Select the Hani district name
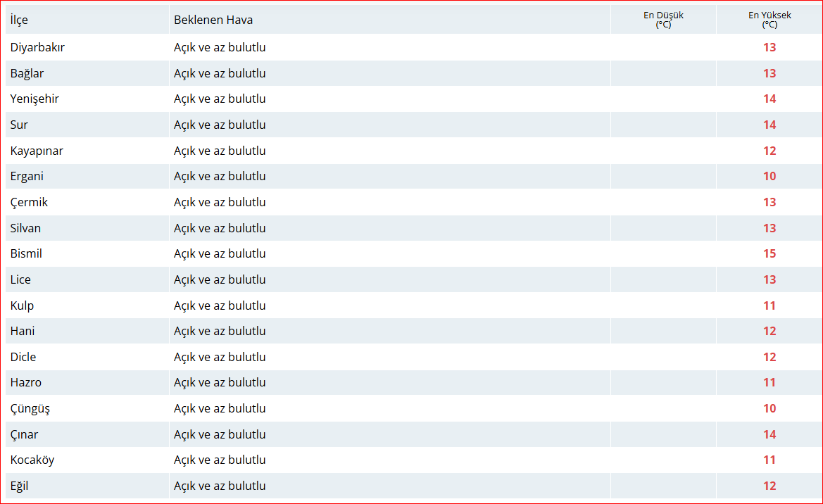This screenshot has height=504, width=823. (x=23, y=332)
